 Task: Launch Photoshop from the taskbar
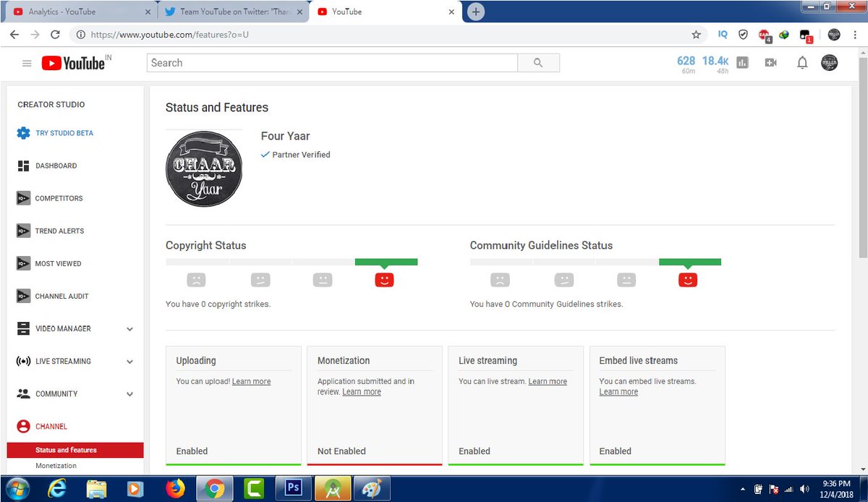coord(293,488)
